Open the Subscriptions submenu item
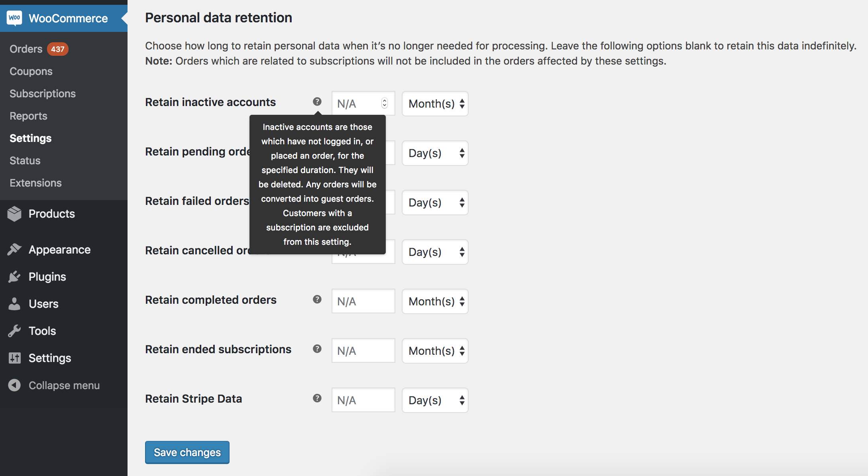Viewport: 868px width, 476px height. pyautogui.click(x=43, y=94)
